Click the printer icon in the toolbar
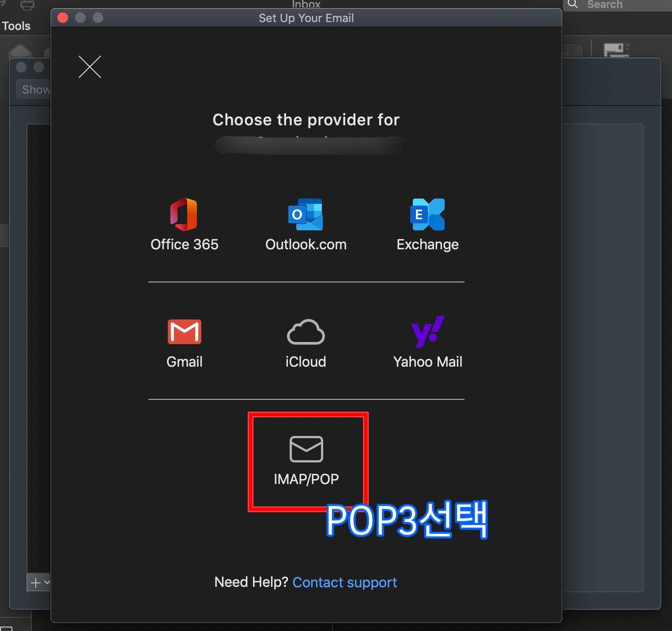The image size is (672, 631). [27, 5]
